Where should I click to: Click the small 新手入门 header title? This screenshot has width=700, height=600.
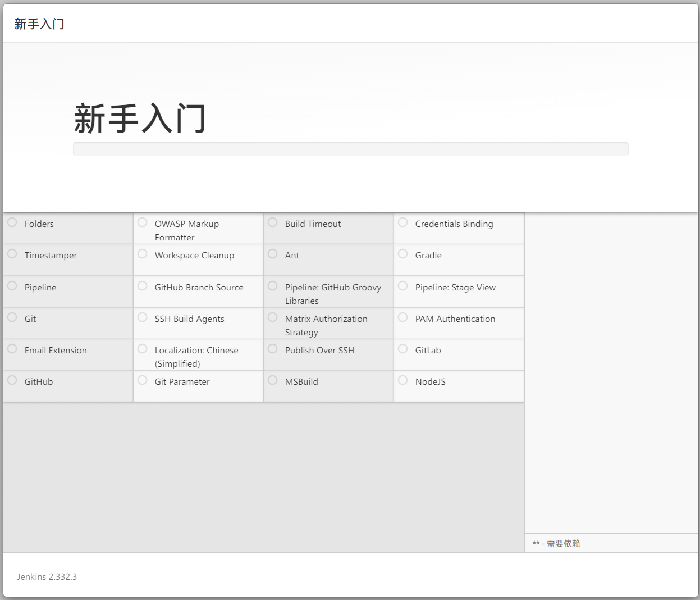tap(39, 24)
